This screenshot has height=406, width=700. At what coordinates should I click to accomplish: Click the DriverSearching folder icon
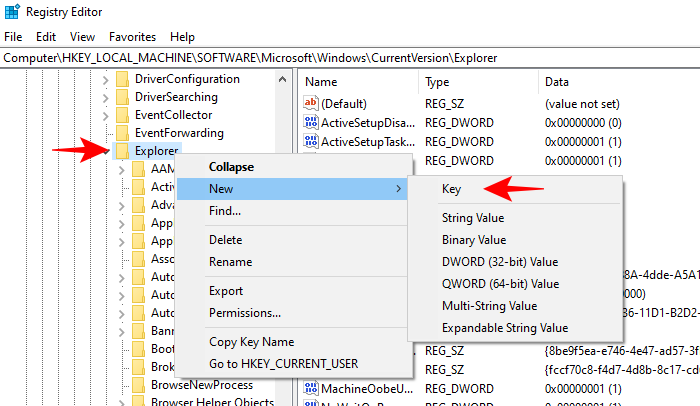pos(123,97)
